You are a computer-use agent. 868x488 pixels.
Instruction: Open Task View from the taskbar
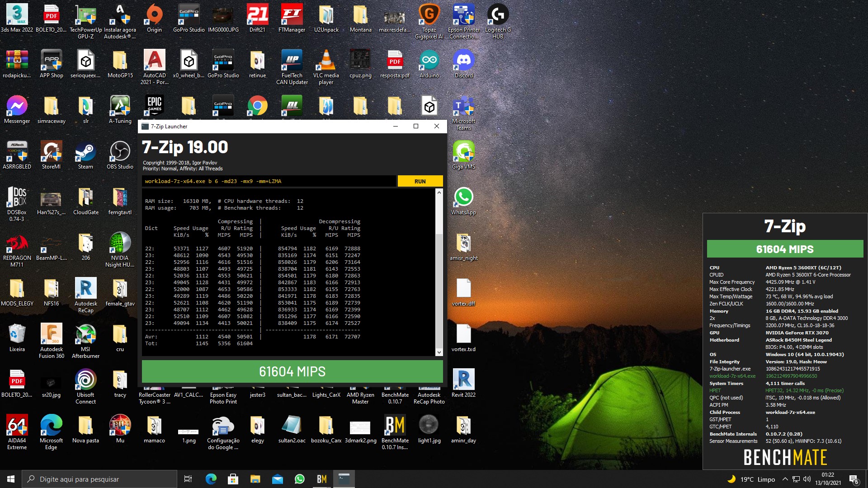188,479
